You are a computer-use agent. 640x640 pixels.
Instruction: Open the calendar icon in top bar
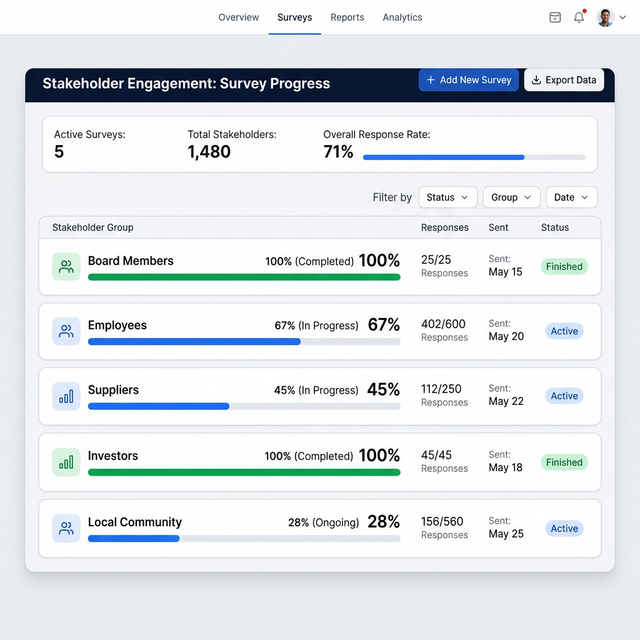coord(555,17)
